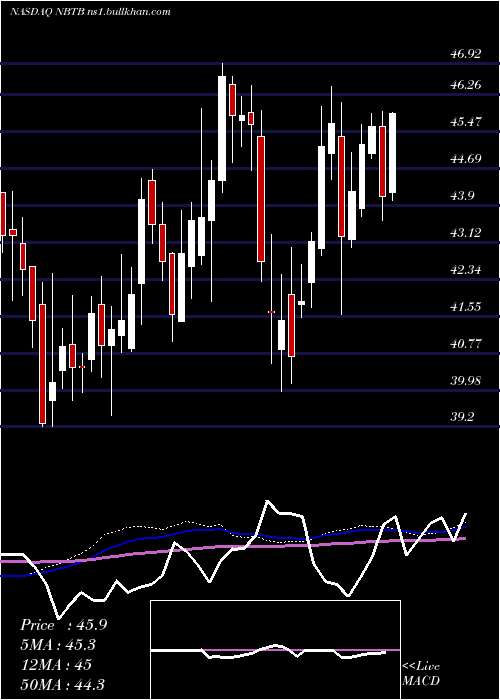Click the tallest white candle near the 46.92 high

222,128
